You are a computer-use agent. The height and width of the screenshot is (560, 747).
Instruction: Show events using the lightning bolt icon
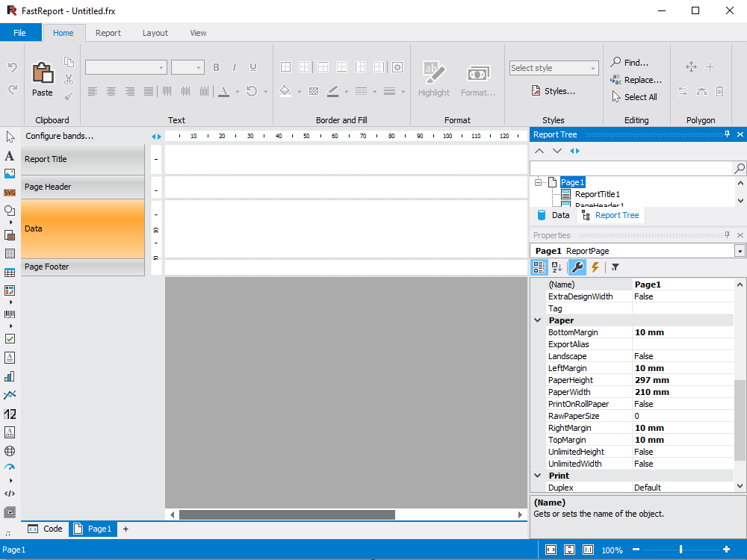[595, 267]
